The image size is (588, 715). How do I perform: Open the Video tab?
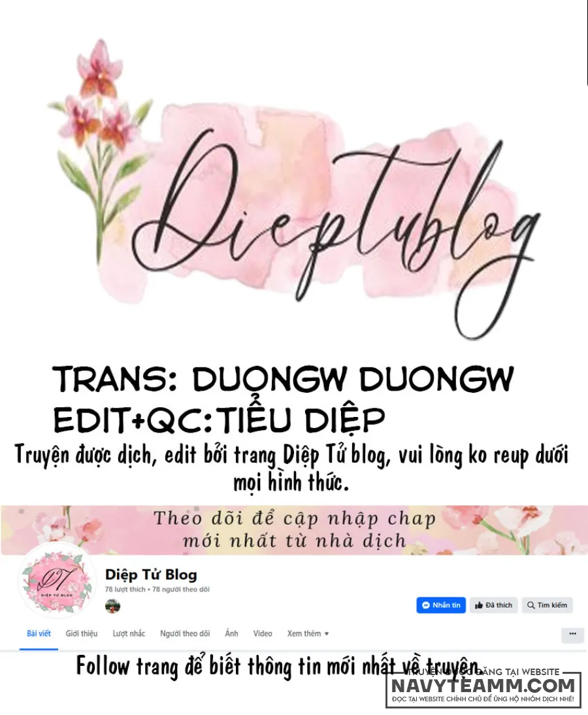click(x=263, y=634)
